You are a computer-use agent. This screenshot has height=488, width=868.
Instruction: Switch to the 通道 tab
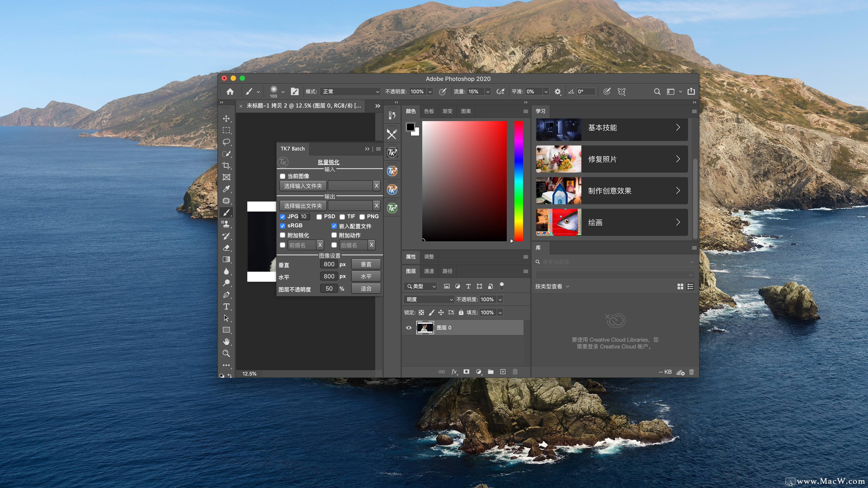[x=429, y=271]
